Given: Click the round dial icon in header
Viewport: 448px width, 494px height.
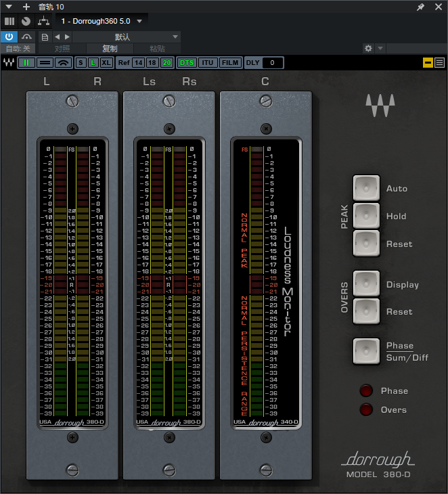Looking at the screenshot, I should click(x=26, y=21).
